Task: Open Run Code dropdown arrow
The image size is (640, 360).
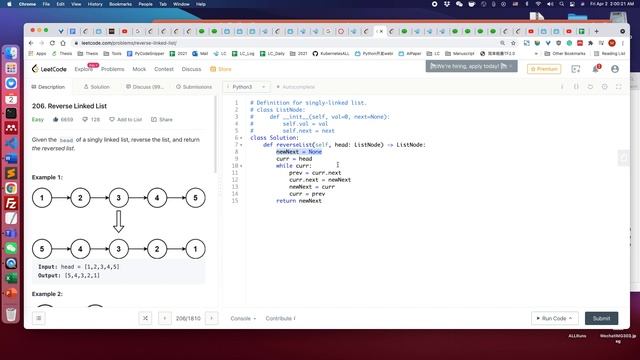Action: [570, 318]
